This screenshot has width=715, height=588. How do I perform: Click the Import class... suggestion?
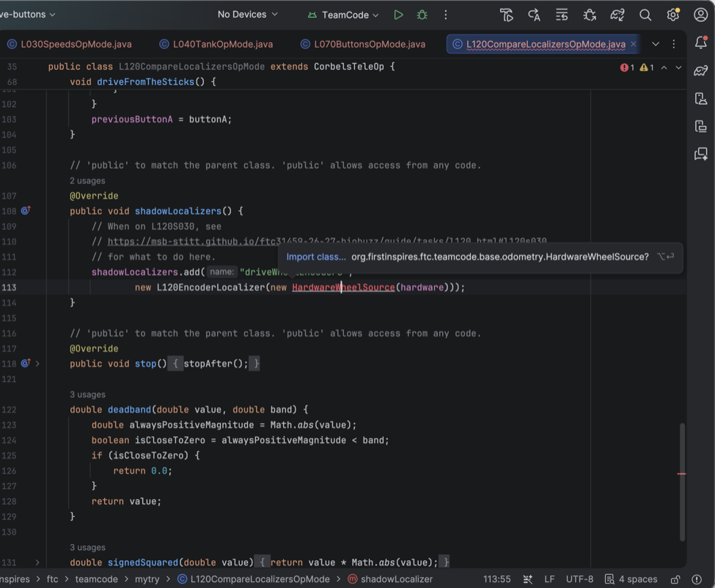[316, 257]
